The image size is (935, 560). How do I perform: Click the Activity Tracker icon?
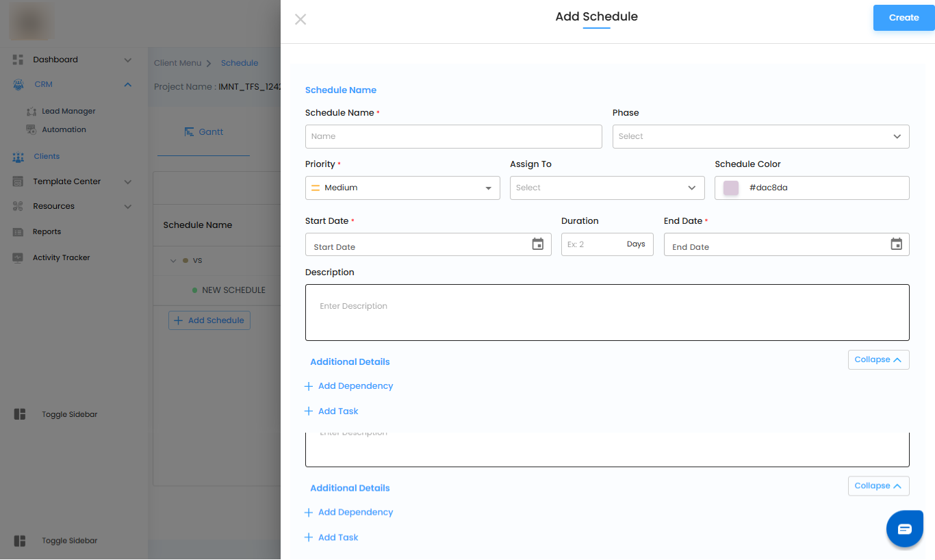tap(18, 258)
